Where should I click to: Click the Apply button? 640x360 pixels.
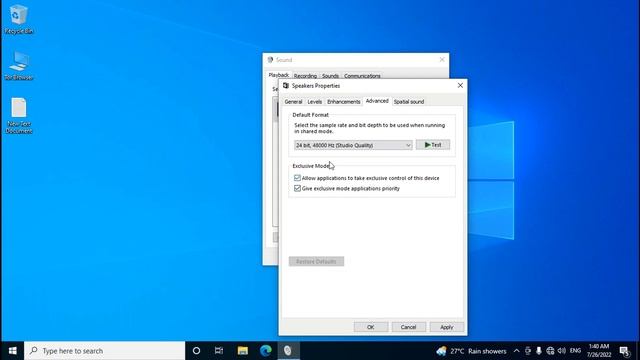point(447,327)
